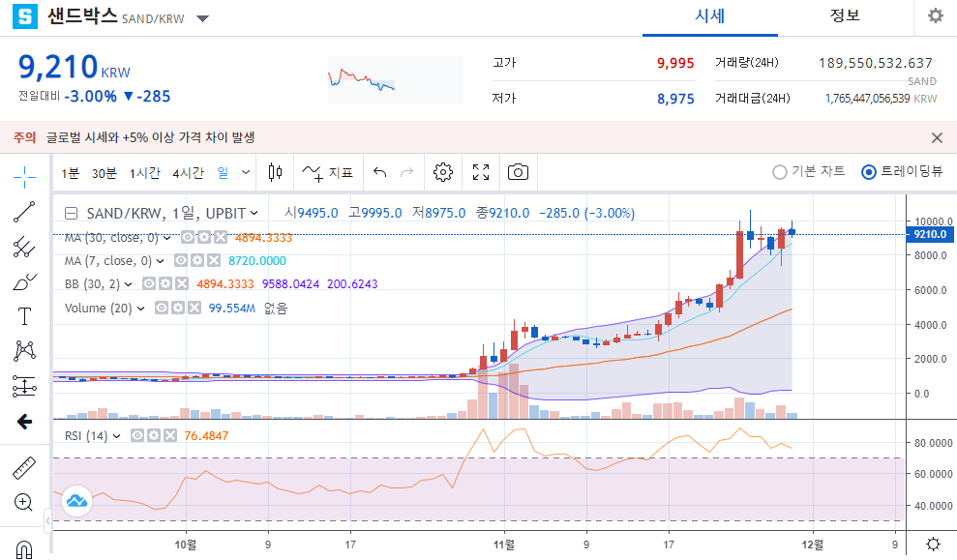Click the 80.0000 RSI scale label
This screenshot has height=560, width=957.
[x=933, y=444]
